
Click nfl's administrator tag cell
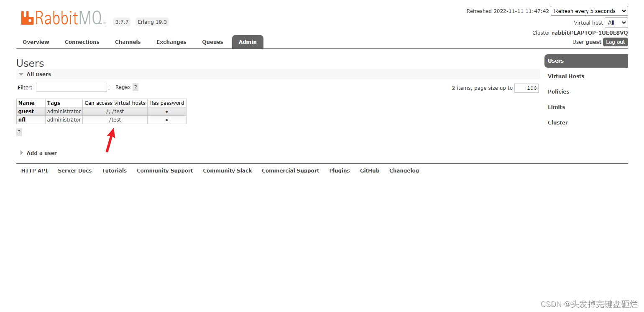click(64, 120)
